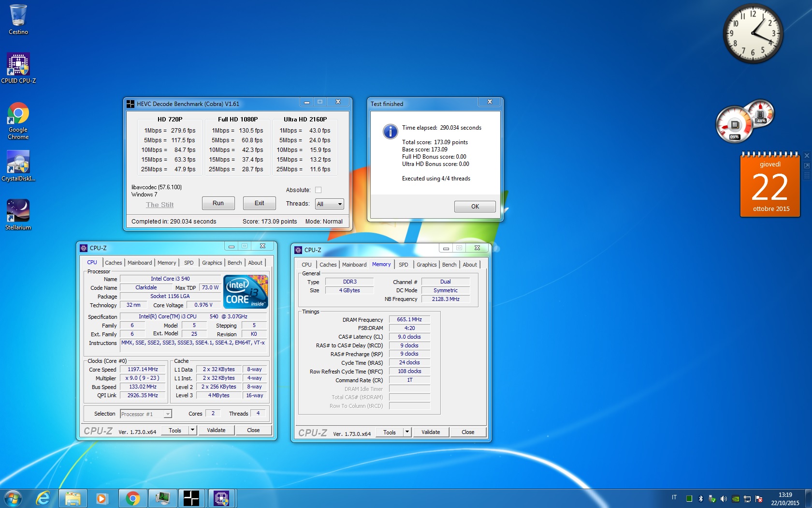Image resolution: width=812 pixels, height=508 pixels.
Task: Click the DRAM Frequency 665.1 MHz value
Action: pos(409,320)
